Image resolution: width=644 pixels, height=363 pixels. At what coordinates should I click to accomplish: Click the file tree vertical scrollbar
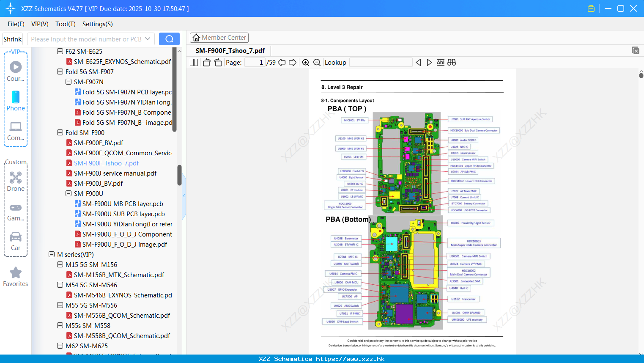coord(180,175)
